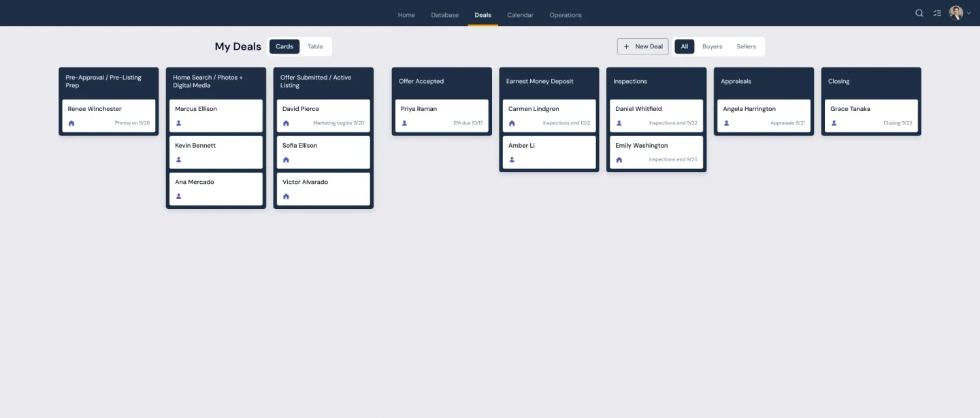The width and height of the screenshot is (980, 418).
Task: Open Grace Tanaka deal name
Action: [x=850, y=109]
